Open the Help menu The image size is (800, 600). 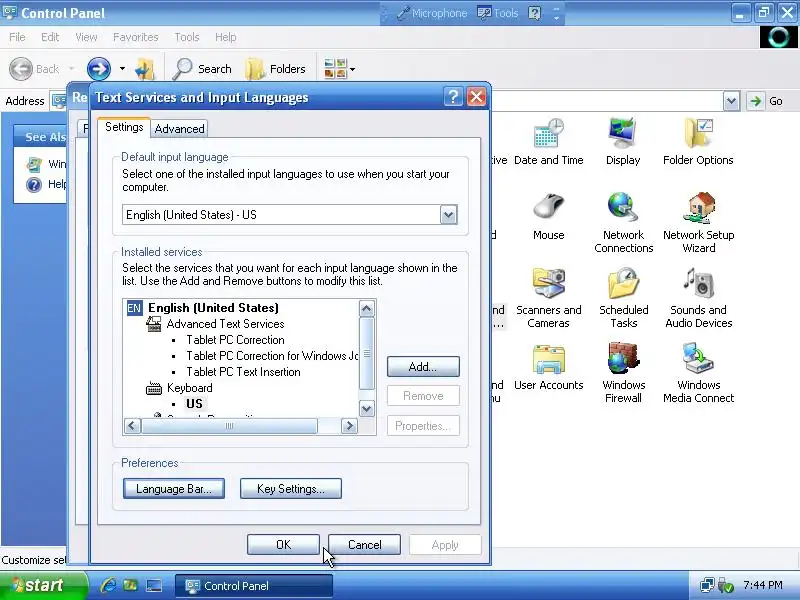click(226, 37)
